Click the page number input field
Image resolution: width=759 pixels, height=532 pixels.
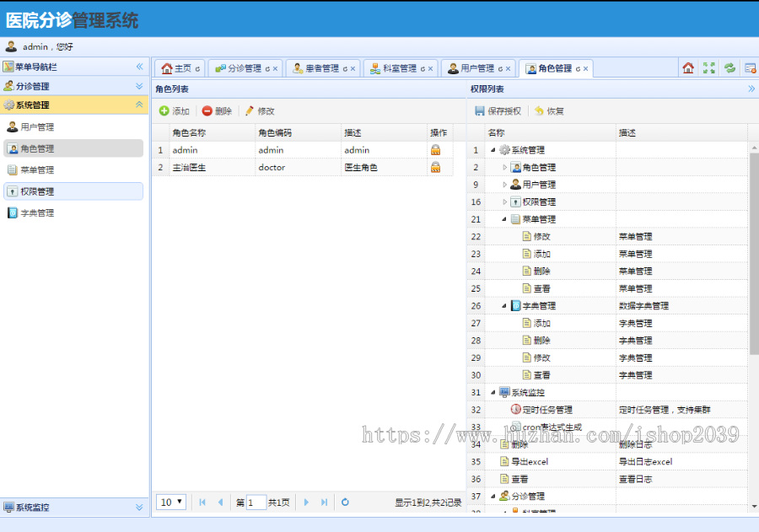click(x=256, y=502)
